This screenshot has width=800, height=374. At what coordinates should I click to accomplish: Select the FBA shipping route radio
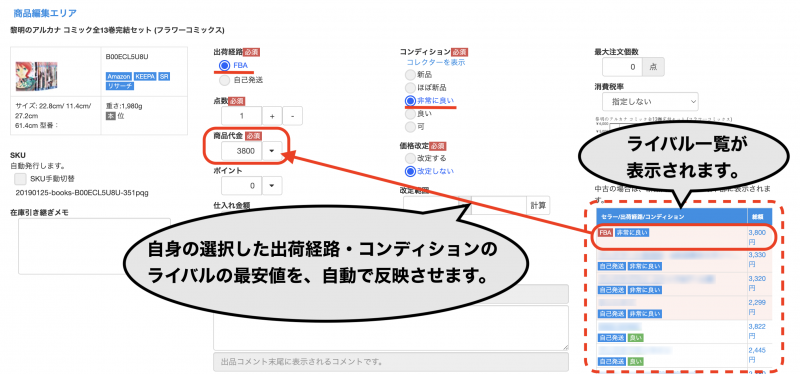click(224, 65)
